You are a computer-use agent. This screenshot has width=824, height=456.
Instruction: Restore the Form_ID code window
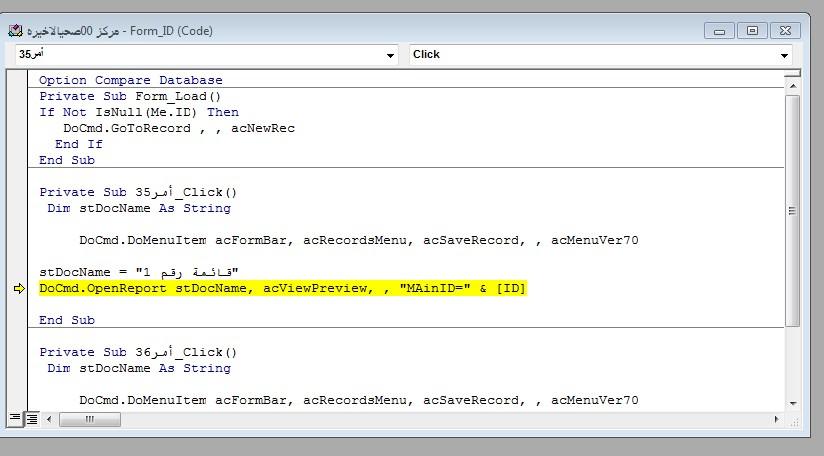pos(752,31)
